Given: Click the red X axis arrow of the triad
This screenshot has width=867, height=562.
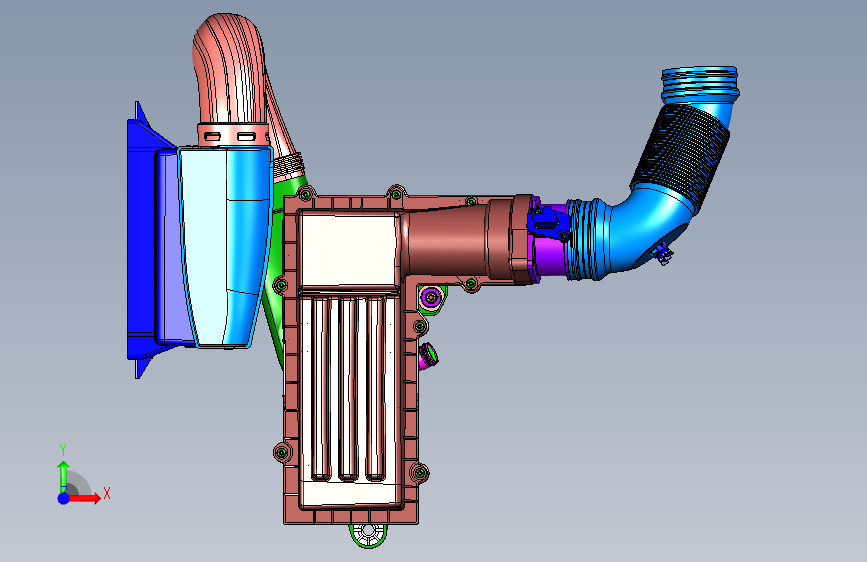Looking at the screenshot, I should [85, 498].
